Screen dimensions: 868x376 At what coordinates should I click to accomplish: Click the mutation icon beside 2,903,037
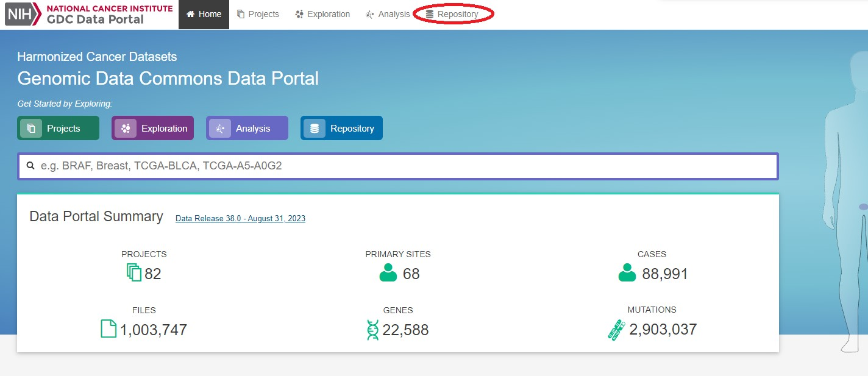point(617,330)
